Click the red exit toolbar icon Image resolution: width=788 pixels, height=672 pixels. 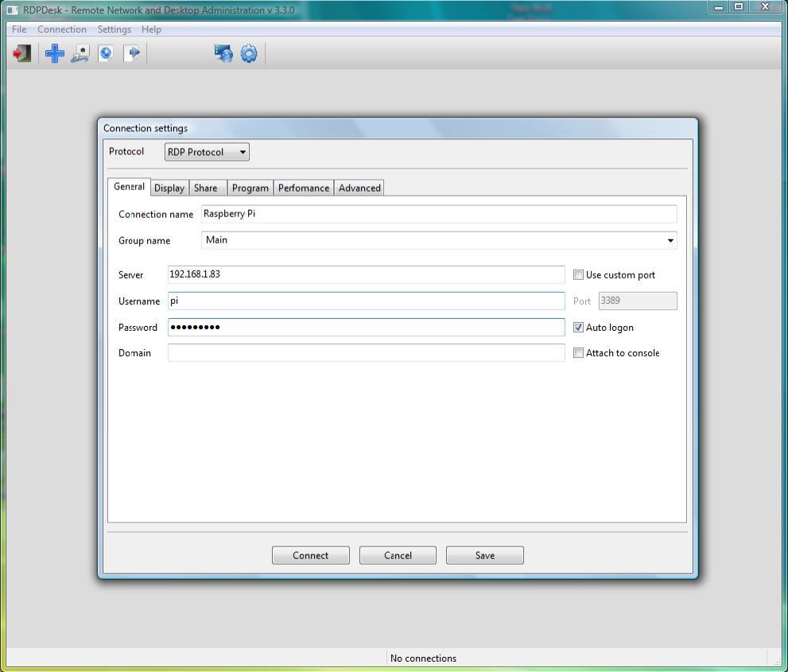21,53
